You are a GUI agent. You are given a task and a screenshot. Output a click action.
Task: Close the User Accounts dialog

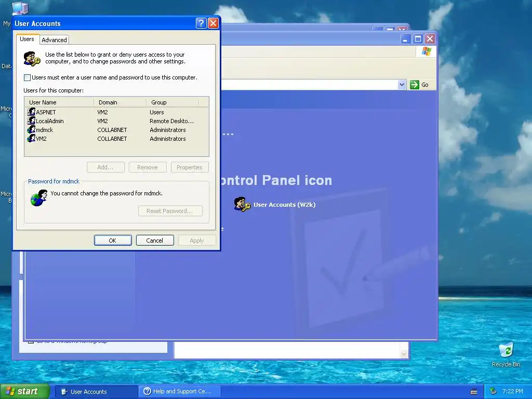coord(213,23)
